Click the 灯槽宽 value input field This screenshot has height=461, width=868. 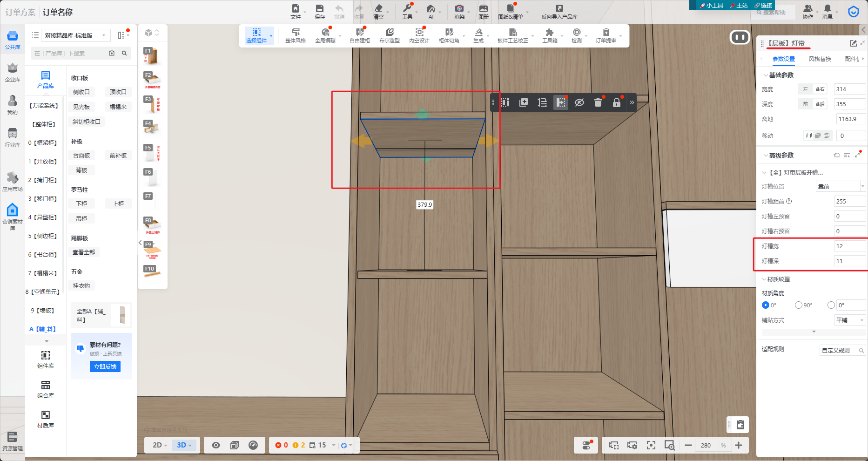849,246
